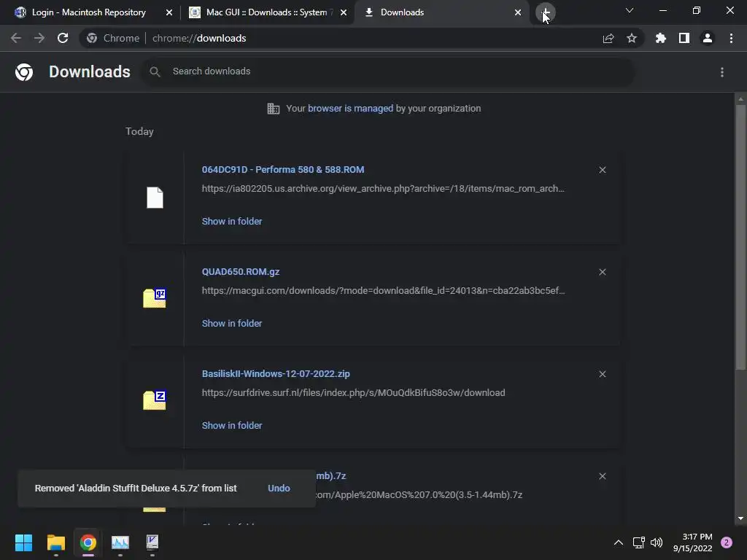Click the zip archive icon for BasiliskII
The height and width of the screenshot is (560, 747).
(x=155, y=400)
